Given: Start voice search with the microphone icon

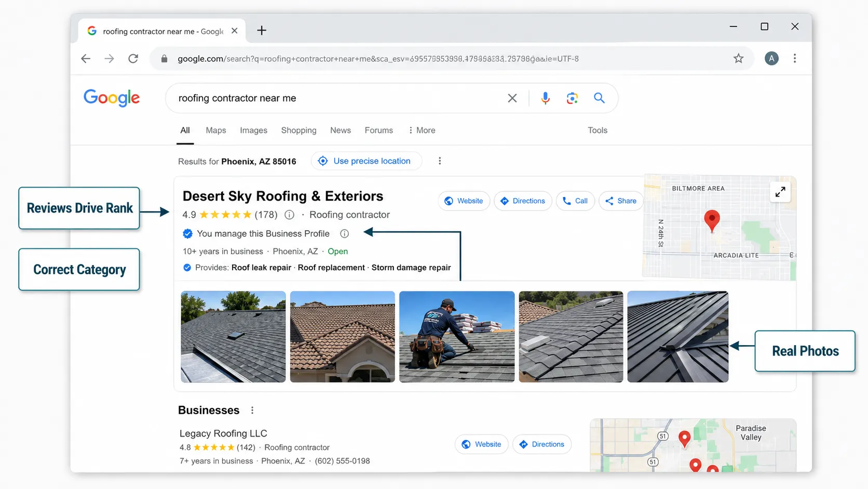Looking at the screenshot, I should tap(545, 98).
